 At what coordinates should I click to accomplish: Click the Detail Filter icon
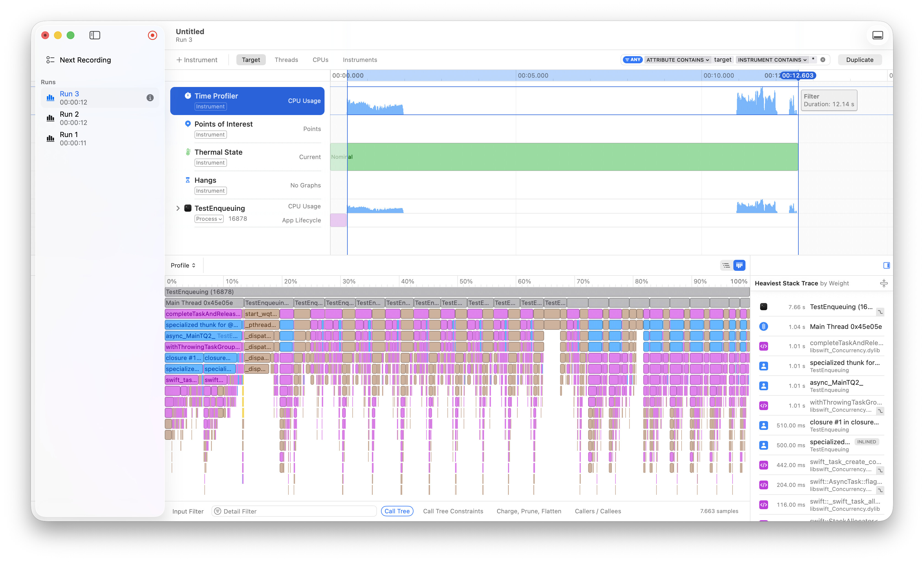click(217, 511)
